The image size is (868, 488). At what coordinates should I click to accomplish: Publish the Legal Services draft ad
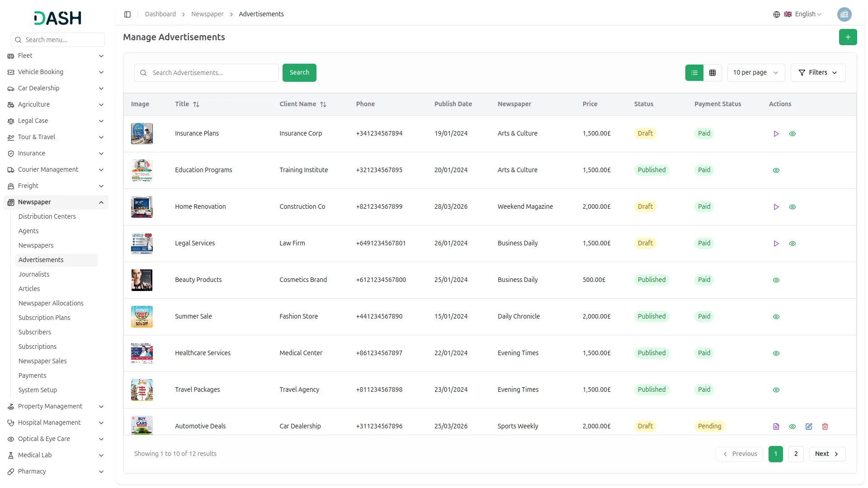pos(776,244)
